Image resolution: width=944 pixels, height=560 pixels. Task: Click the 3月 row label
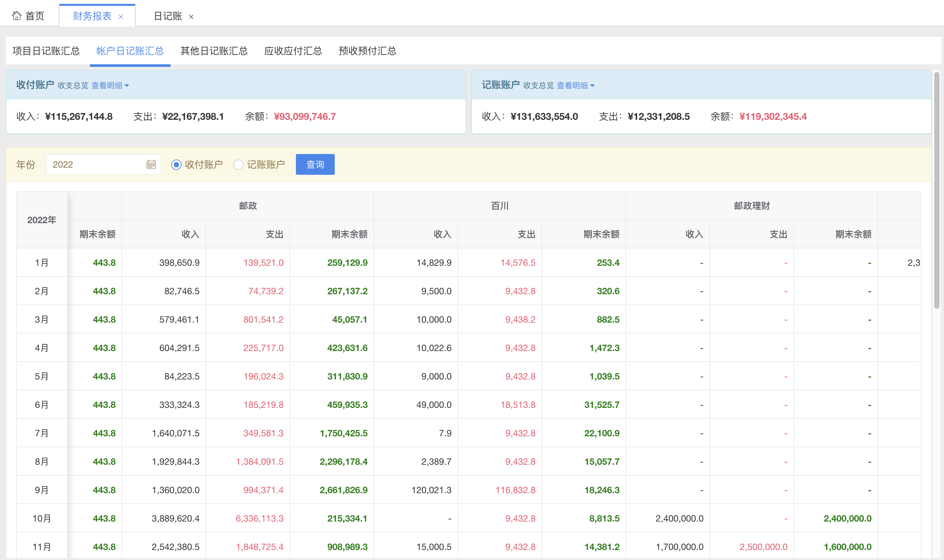42,319
